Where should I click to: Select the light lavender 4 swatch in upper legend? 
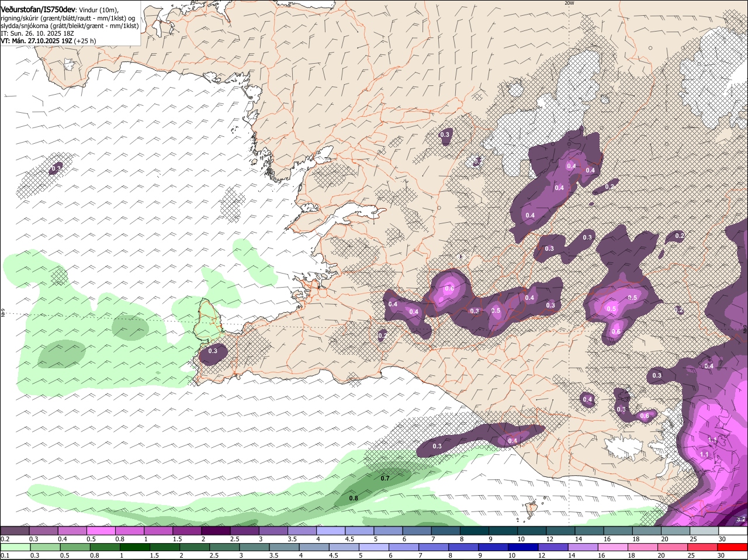tap(331, 530)
